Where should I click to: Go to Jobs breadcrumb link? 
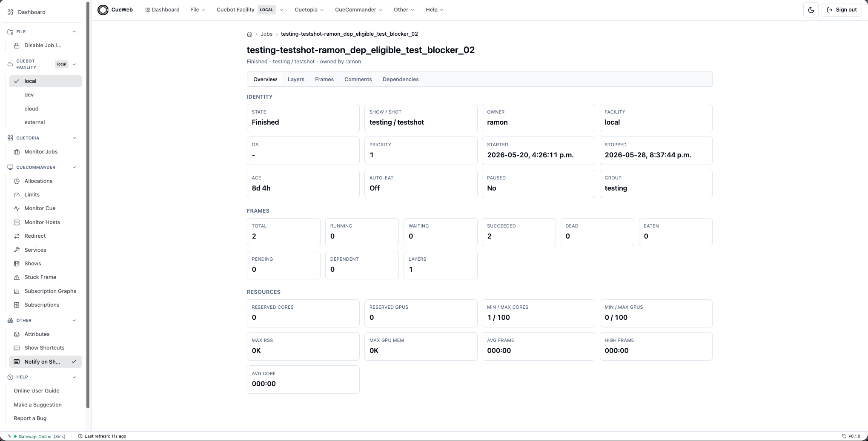[x=266, y=34]
